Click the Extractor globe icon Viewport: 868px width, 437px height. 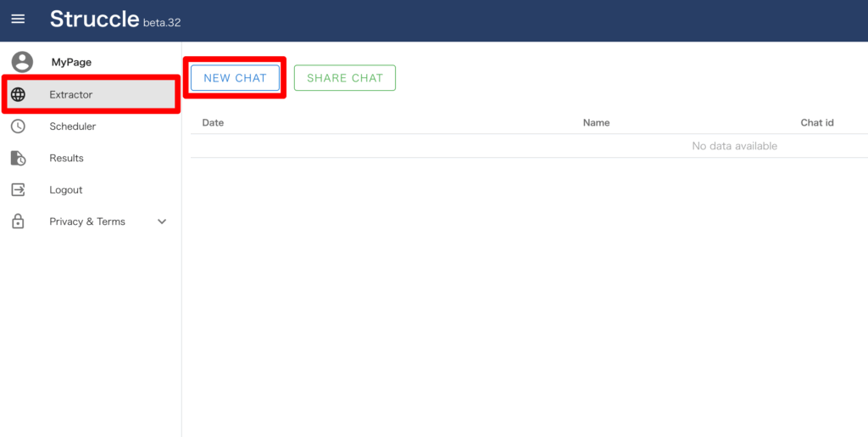18,94
